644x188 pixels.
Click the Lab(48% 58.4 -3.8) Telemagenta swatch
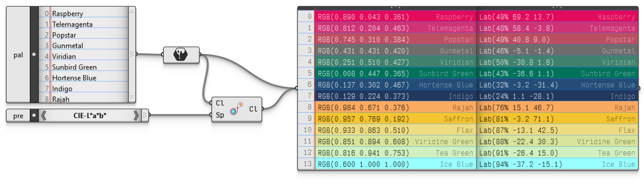pyautogui.click(x=557, y=28)
